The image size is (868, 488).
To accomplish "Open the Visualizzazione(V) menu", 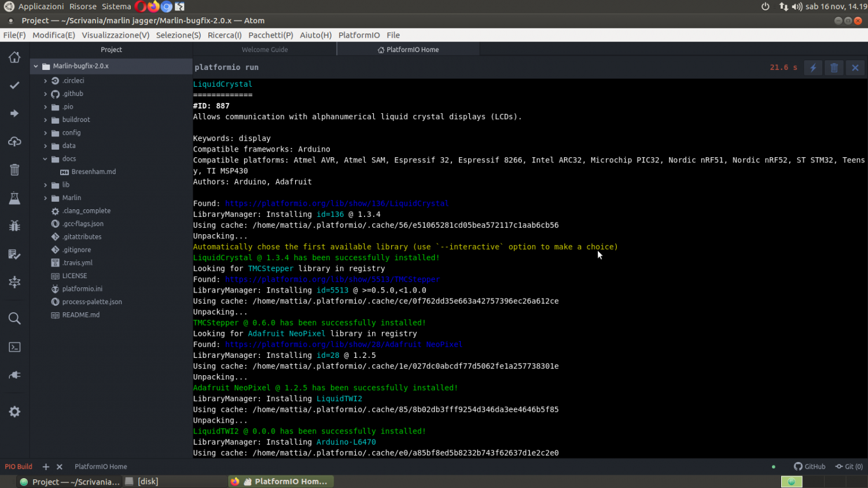I will pos(116,35).
